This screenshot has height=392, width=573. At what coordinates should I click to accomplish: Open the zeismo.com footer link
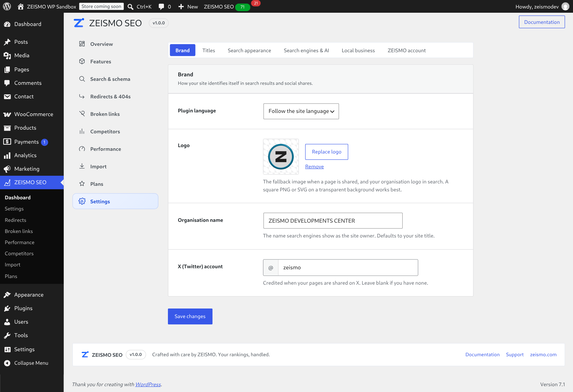click(543, 355)
